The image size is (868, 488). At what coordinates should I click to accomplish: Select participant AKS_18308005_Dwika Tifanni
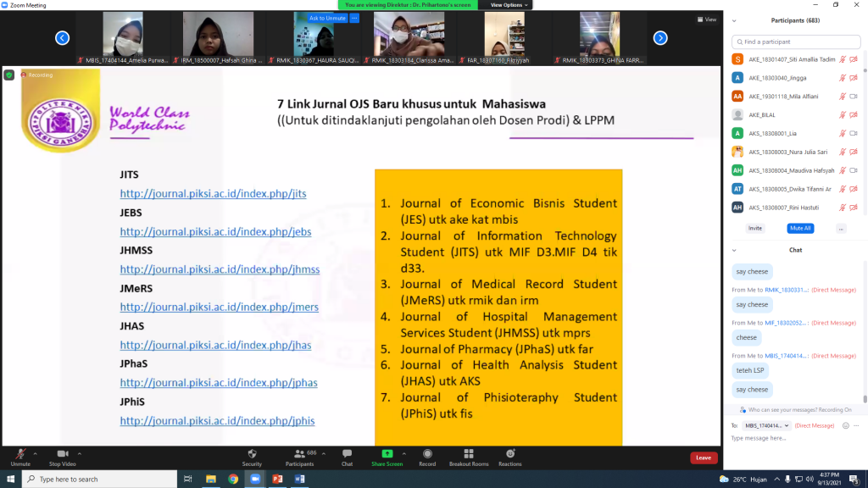coord(796,189)
